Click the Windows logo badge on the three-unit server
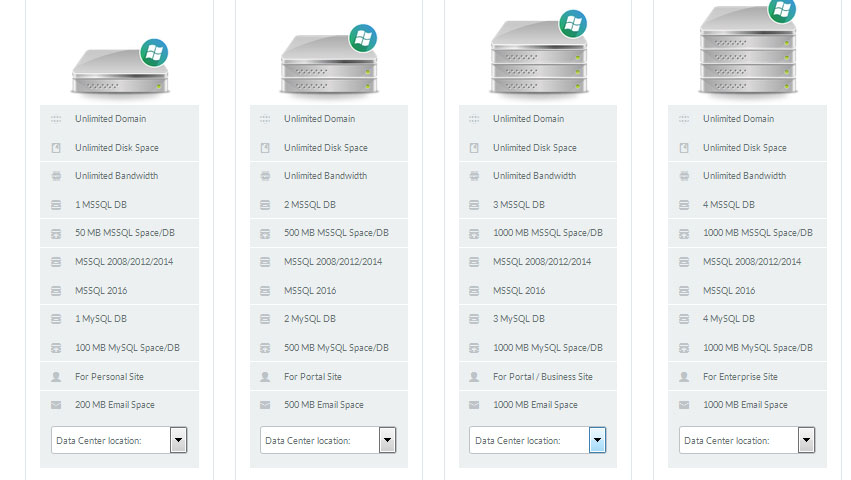Viewport: 851px width, 480px height. pos(573,24)
